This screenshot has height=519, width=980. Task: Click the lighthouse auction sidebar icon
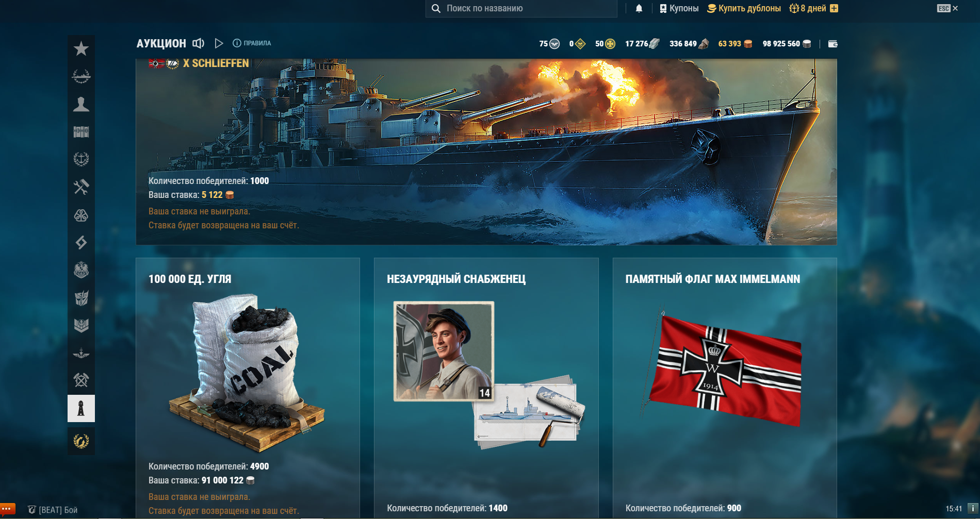(x=81, y=409)
